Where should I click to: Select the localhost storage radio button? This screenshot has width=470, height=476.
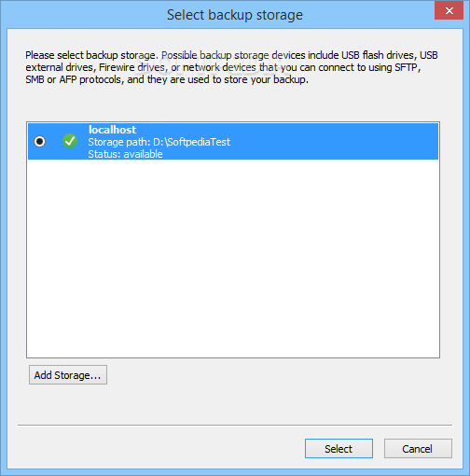[x=39, y=142]
